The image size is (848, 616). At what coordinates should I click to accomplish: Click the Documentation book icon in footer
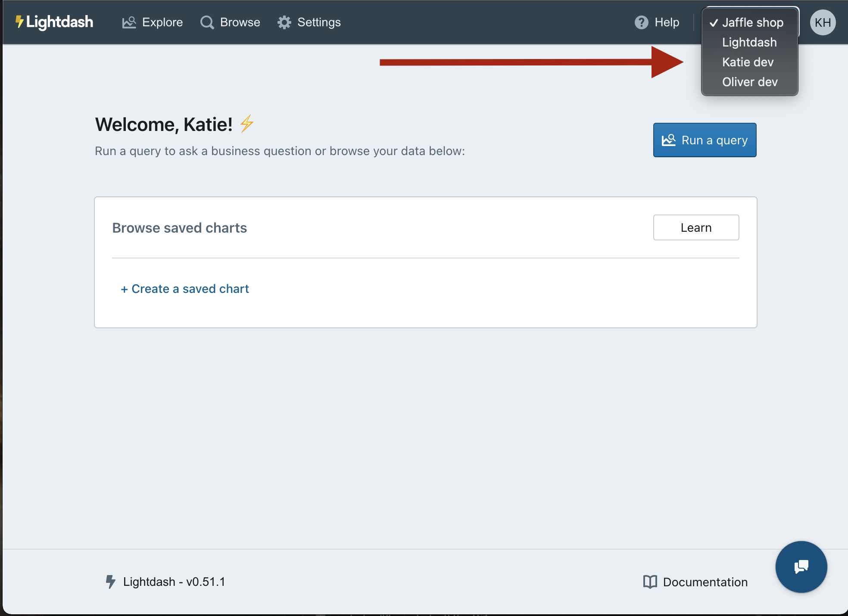tap(649, 582)
